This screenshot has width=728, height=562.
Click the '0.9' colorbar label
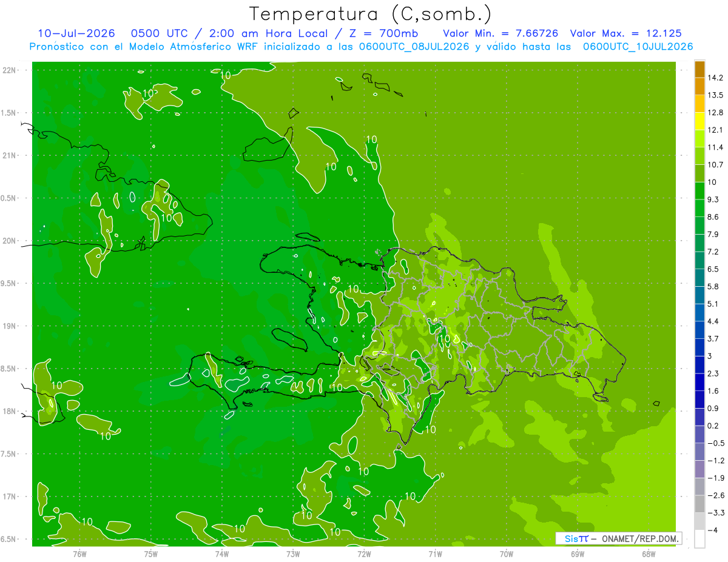point(713,409)
